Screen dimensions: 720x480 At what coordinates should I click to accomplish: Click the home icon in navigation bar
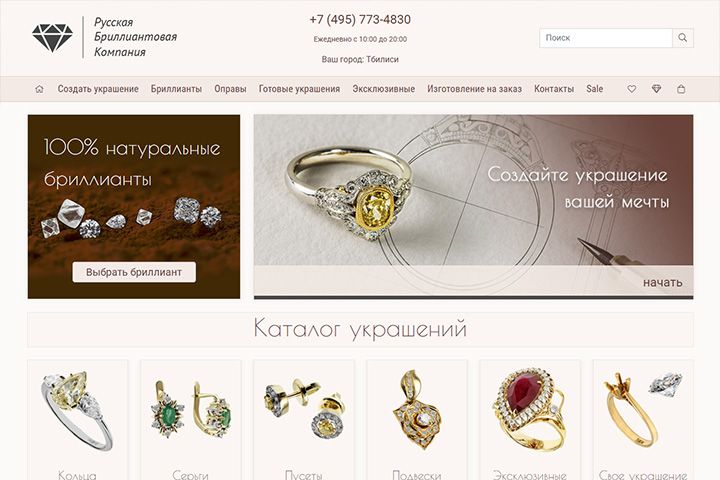pos(39,89)
